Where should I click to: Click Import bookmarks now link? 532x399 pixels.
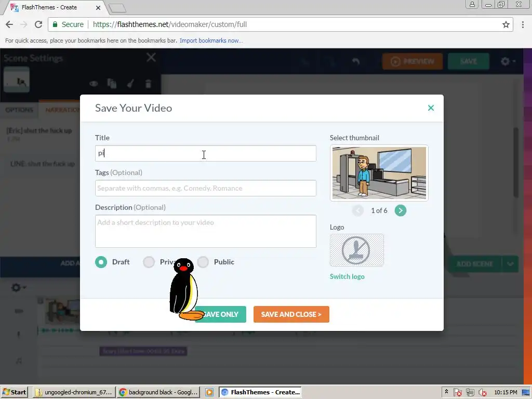[x=211, y=41]
